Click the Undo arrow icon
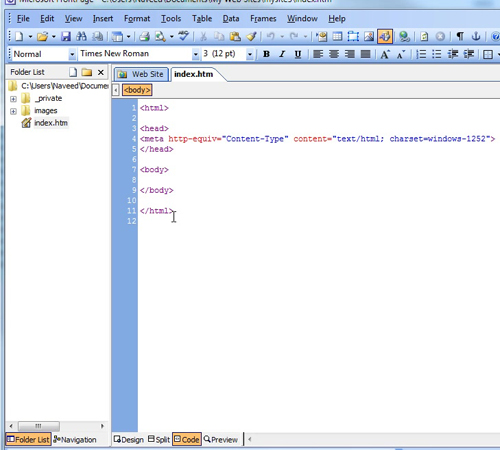The image size is (500, 450). coord(271,36)
